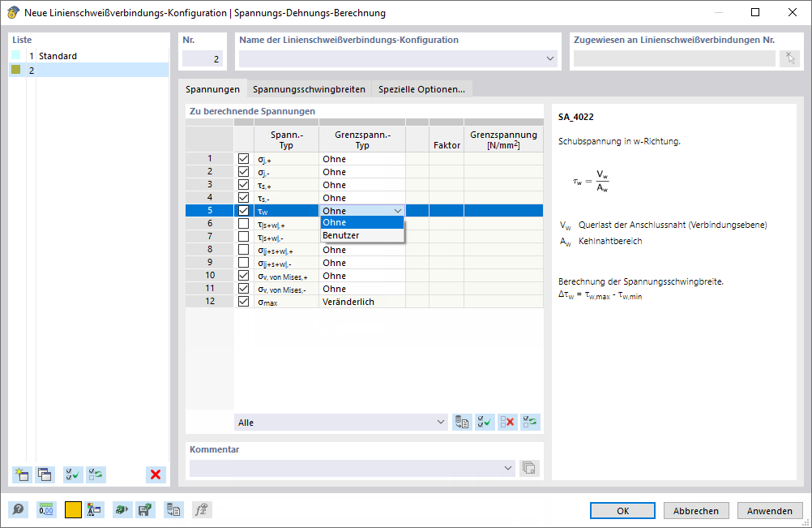Open the configuration name dropdown arrow
The width and height of the screenshot is (812, 528).
tap(550, 58)
